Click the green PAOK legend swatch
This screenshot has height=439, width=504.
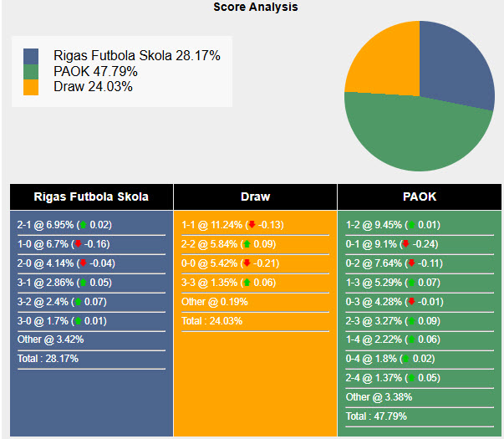(x=31, y=72)
